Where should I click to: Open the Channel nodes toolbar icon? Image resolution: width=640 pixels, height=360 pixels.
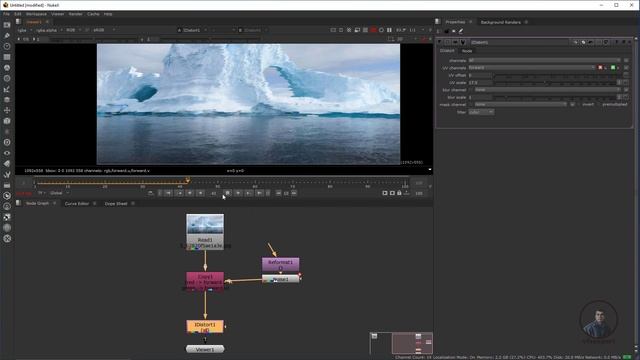click(x=7, y=57)
